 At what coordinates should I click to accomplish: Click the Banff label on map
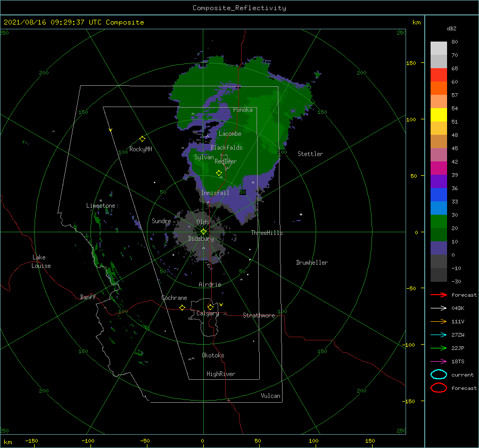pyautogui.click(x=88, y=297)
